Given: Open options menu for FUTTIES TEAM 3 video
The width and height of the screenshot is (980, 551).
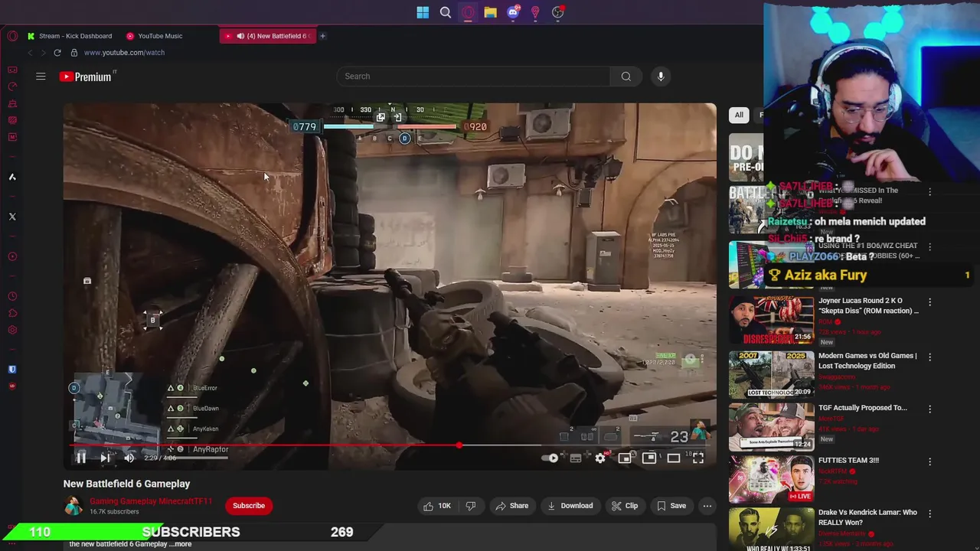Looking at the screenshot, I should pos(930,461).
